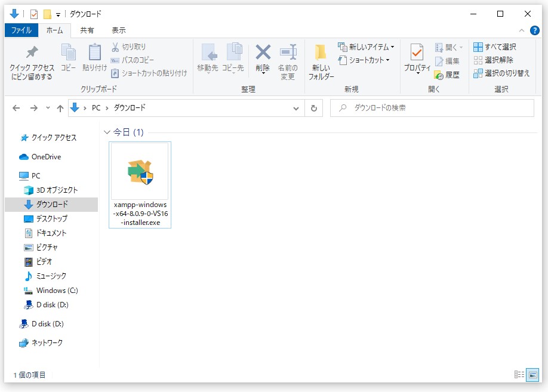Click the up-arrow parent folder button
Viewport: 548px width, 392px height.
pos(60,108)
